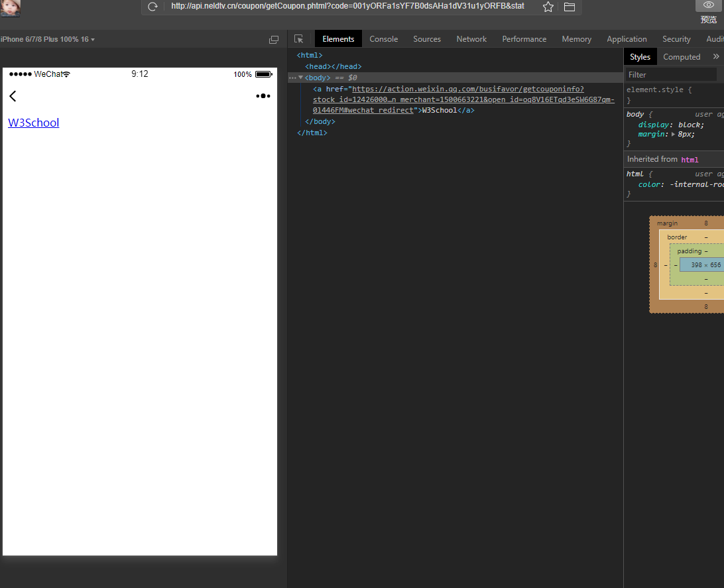
Task: Click the margin label in box model
Action: click(x=667, y=223)
